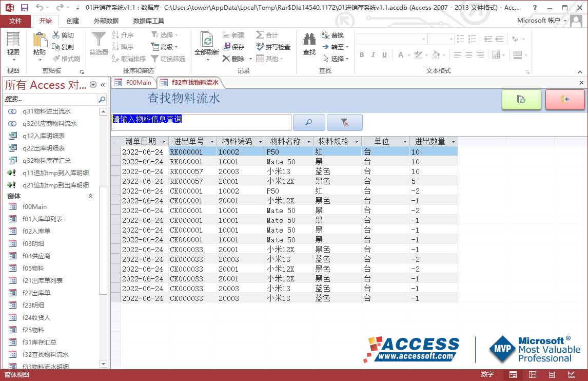Viewport: 588px width, 381px height.
Task: Switch to the F00Main tab
Action: tap(133, 82)
